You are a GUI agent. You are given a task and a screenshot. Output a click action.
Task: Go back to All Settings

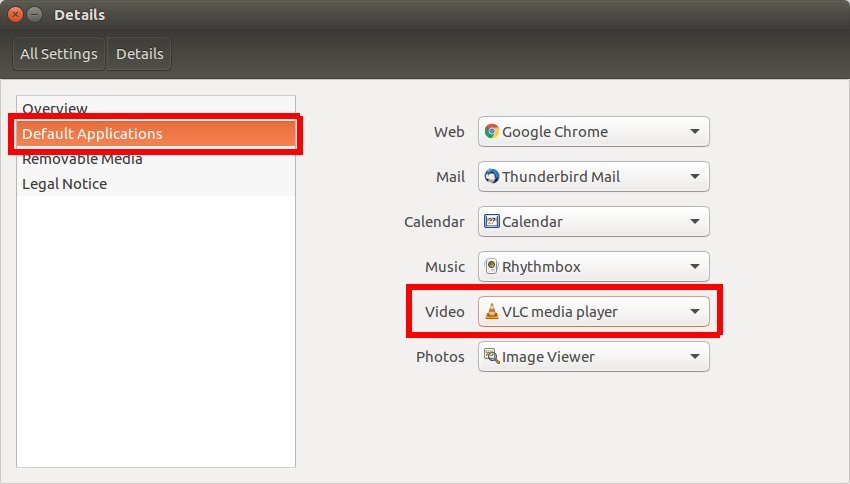(59, 54)
